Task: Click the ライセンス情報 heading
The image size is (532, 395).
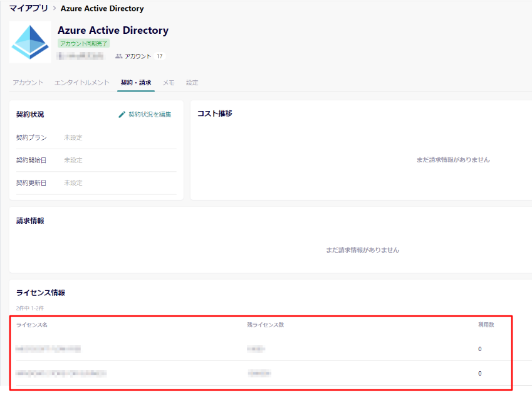Action: 41,293
